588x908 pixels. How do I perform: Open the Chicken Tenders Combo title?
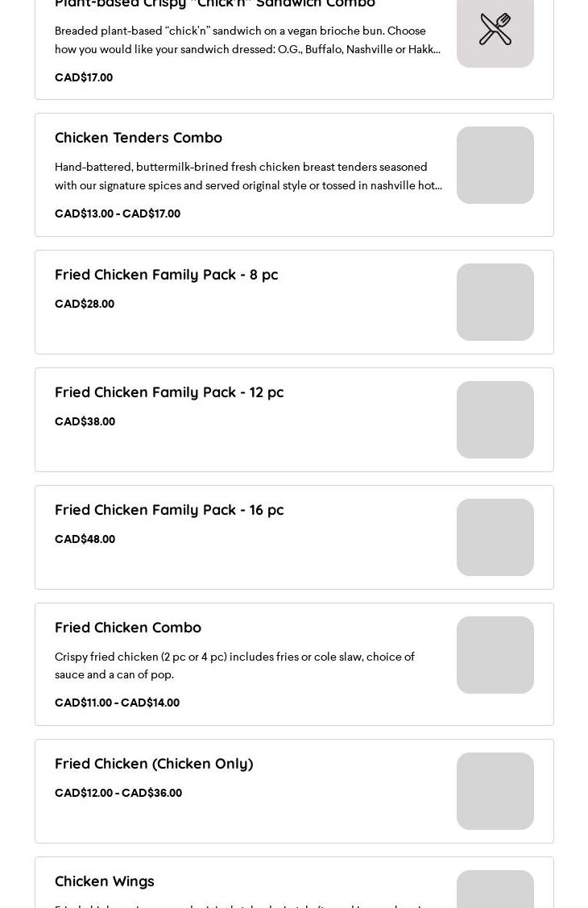pyautogui.click(x=139, y=138)
